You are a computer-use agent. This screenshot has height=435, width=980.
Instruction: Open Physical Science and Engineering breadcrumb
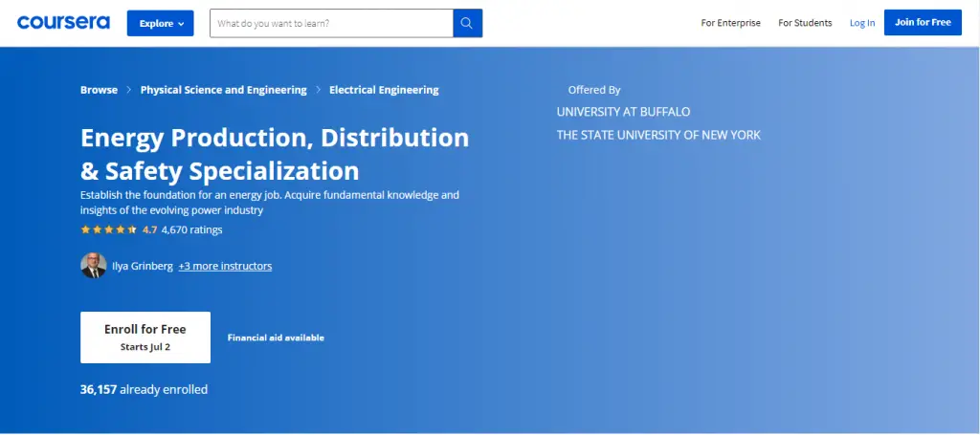point(223,90)
